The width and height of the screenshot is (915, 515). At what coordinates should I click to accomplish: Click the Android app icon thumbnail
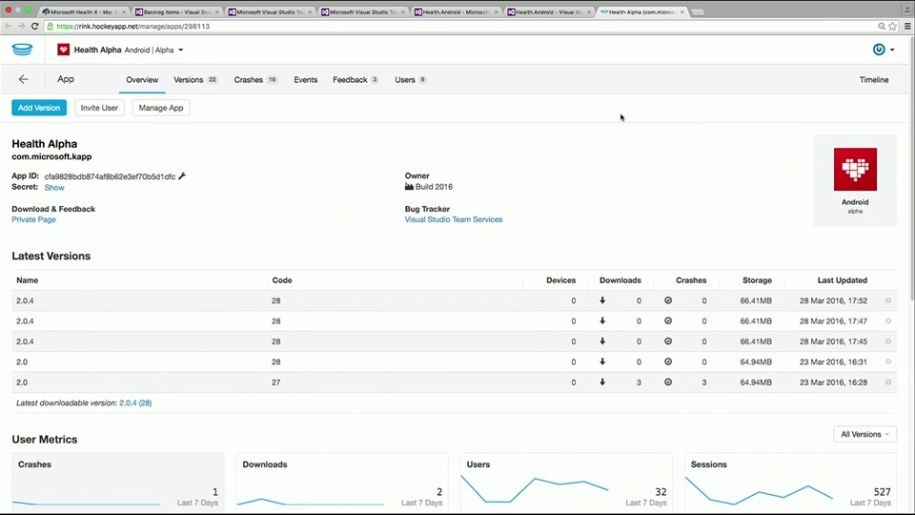pos(855,169)
